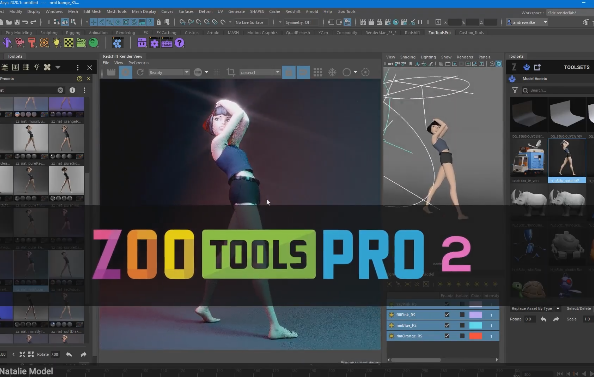Toggle isolate square on the lavender light row
This screenshot has width=594, height=377.
pos(462,314)
